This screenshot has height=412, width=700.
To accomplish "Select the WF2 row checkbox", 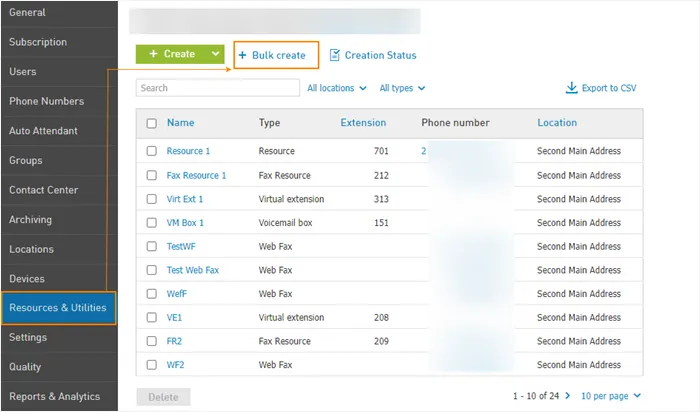I will [152, 365].
